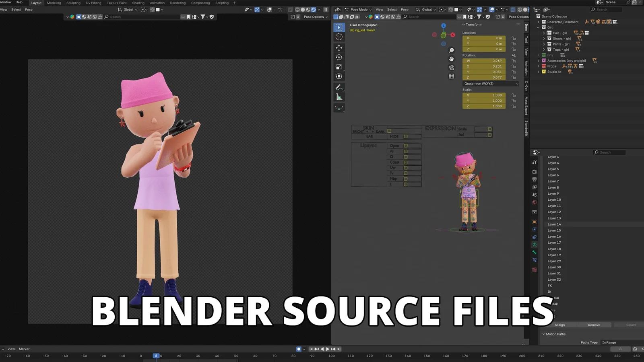The width and height of the screenshot is (644, 362).
Task: Check the HIDE checkbox in SKIN panel
Action: tap(406, 136)
